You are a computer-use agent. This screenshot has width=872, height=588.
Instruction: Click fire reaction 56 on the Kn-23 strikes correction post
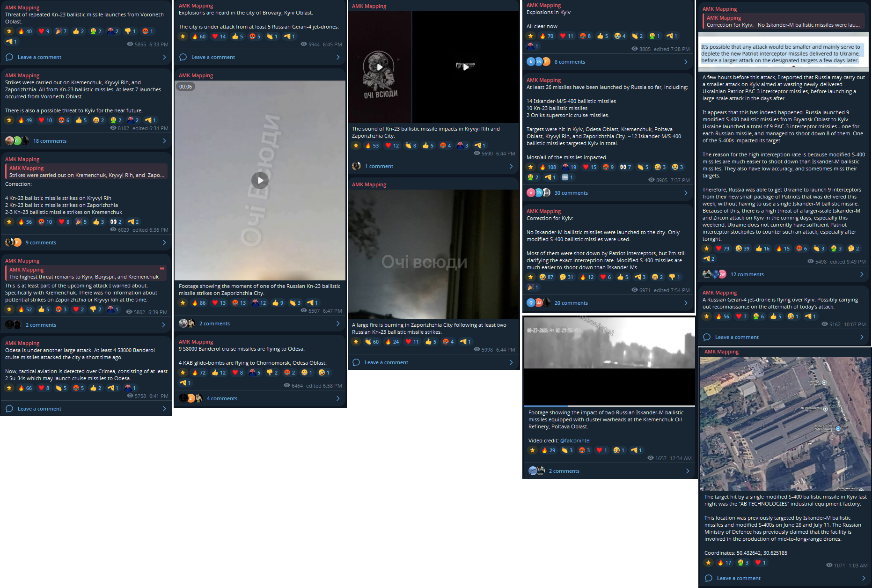(x=25, y=222)
